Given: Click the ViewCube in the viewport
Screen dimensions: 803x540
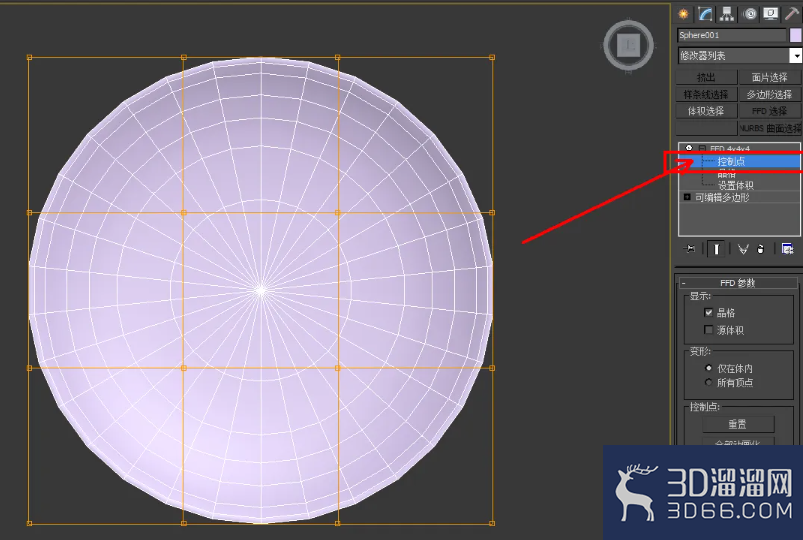Looking at the screenshot, I should [628, 46].
